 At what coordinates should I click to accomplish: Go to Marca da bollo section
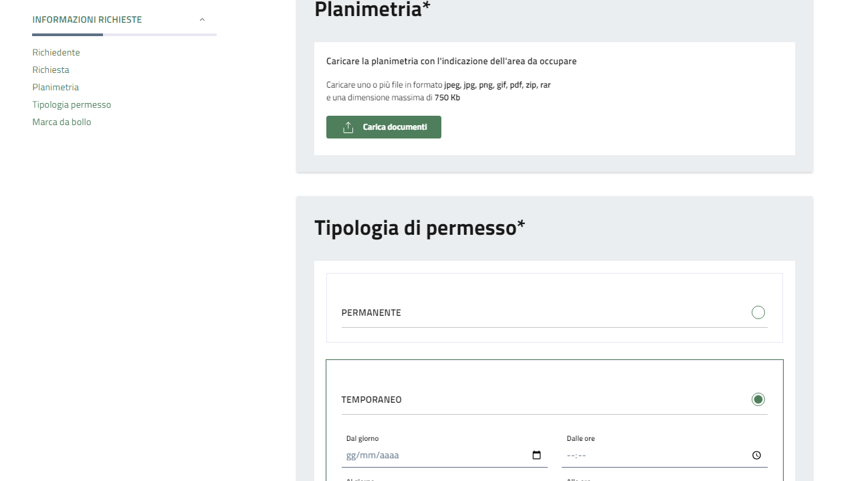[x=62, y=122]
